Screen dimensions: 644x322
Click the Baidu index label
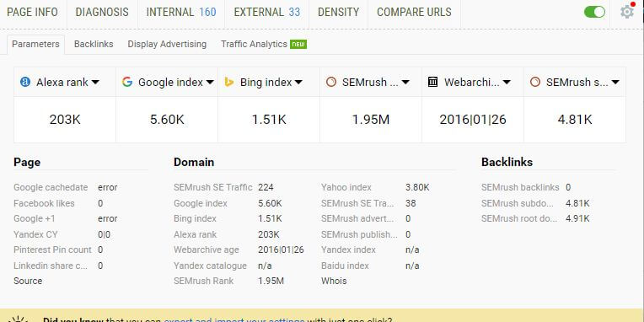pyautogui.click(x=345, y=266)
